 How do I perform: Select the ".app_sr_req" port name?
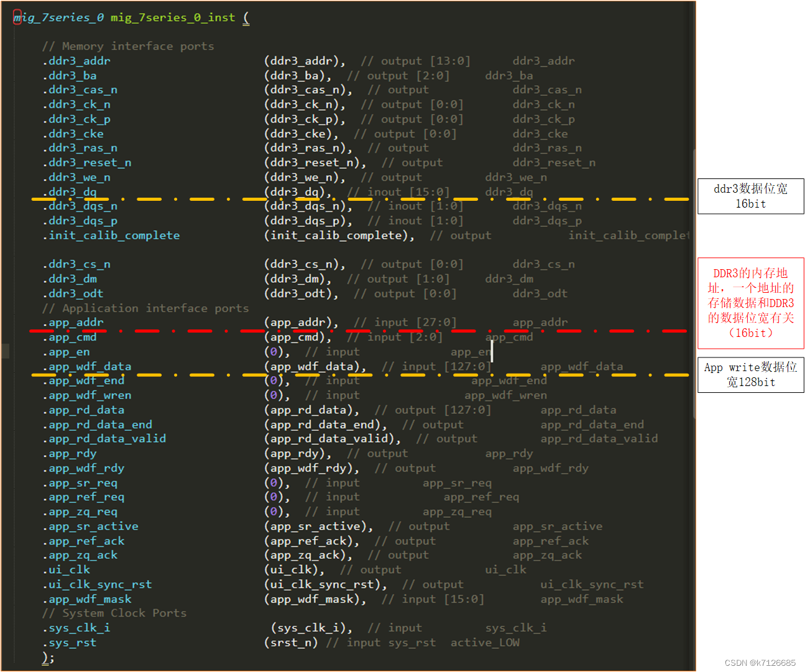(x=80, y=483)
